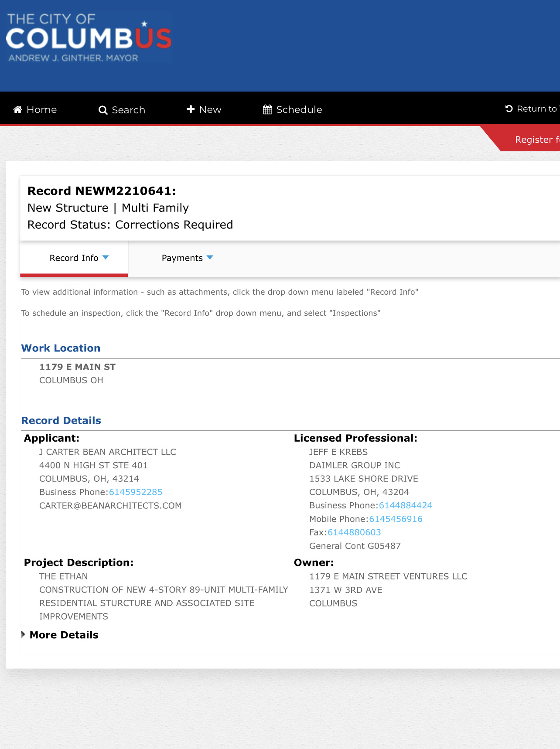
Task: Open the Home menu item
Action: coord(35,109)
